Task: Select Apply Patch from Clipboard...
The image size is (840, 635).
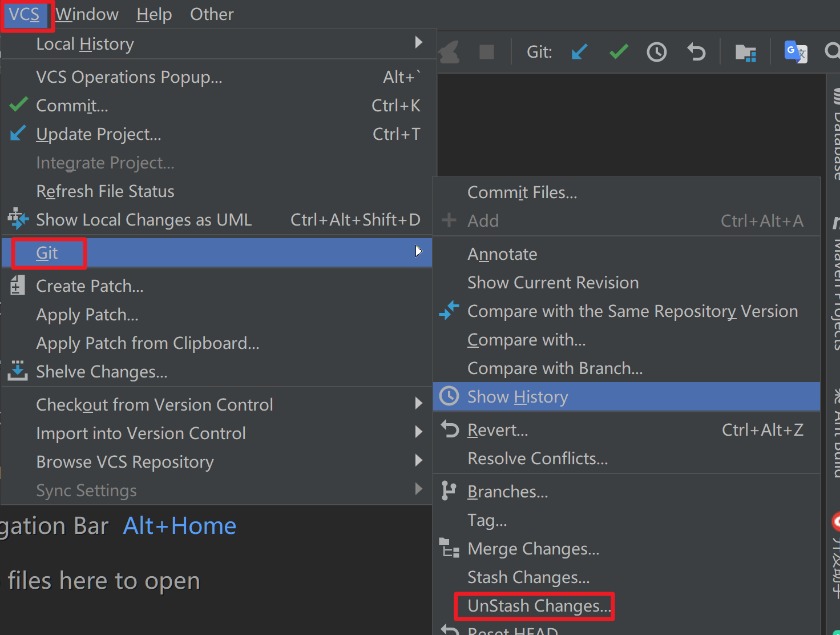Action: tap(217, 343)
